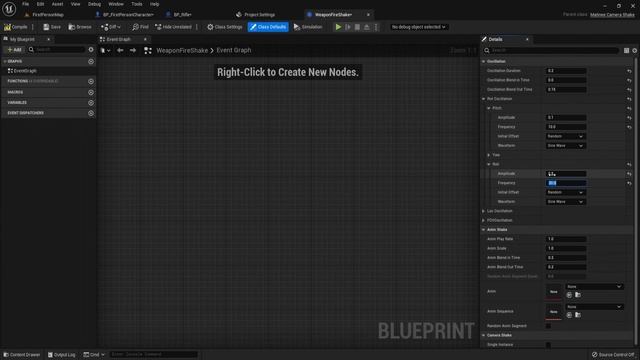Click Hide Unrelated toolbar icon

tap(158, 27)
